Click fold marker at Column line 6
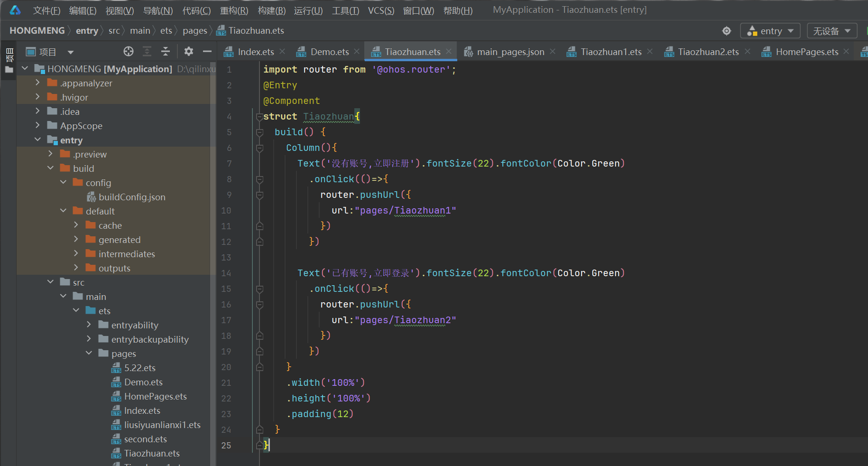This screenshot has height=466, width=868. coord(259,148)
